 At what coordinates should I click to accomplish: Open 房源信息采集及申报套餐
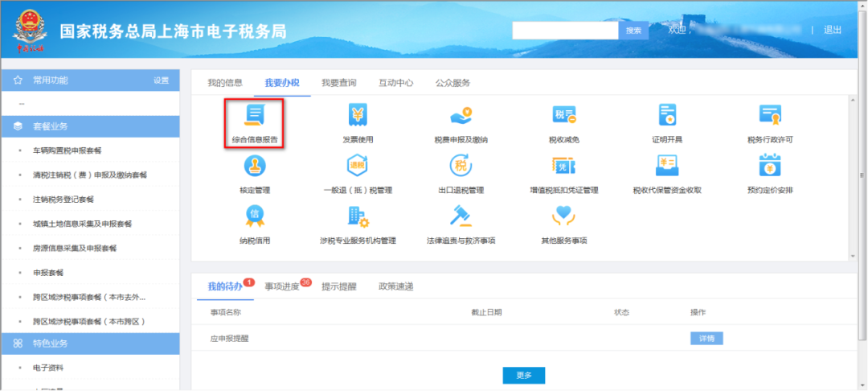(75, 248)
